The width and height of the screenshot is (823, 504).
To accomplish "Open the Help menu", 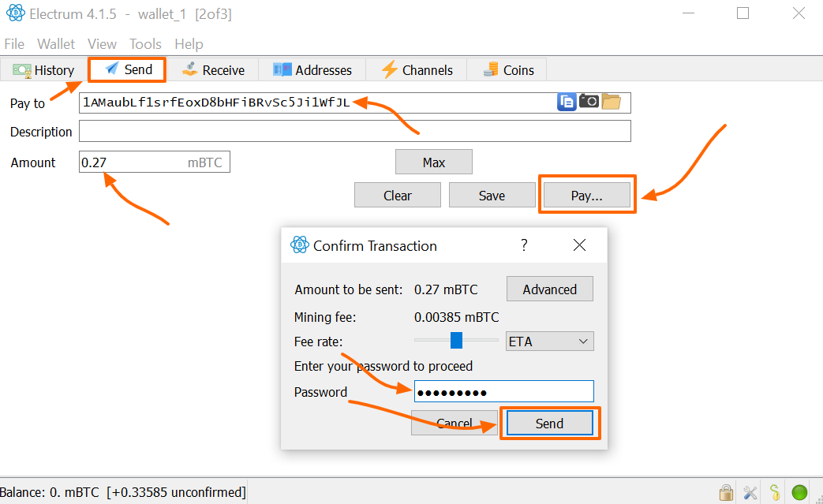I will pyautogui.click(x=189, y=44).
